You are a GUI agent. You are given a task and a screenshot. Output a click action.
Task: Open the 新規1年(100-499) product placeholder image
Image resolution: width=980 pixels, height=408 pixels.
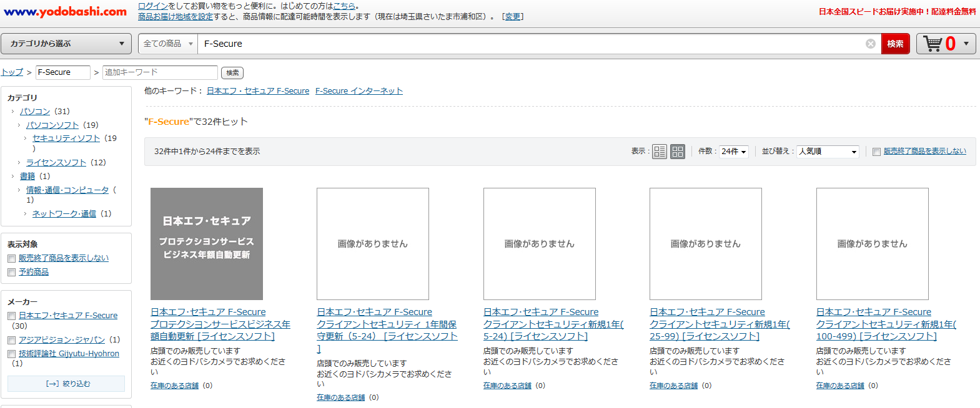pyautogui.click(x=873, y=244)
